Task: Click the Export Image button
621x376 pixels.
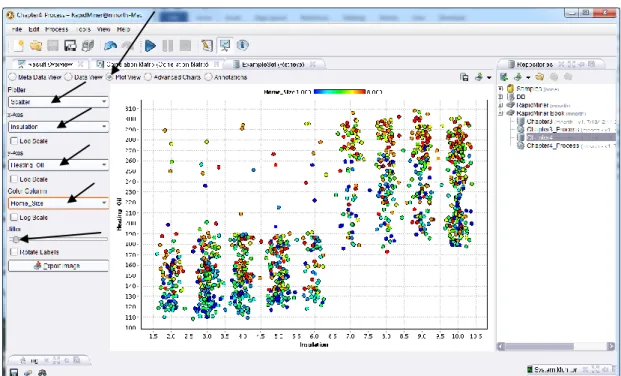Action: point(58,266)
